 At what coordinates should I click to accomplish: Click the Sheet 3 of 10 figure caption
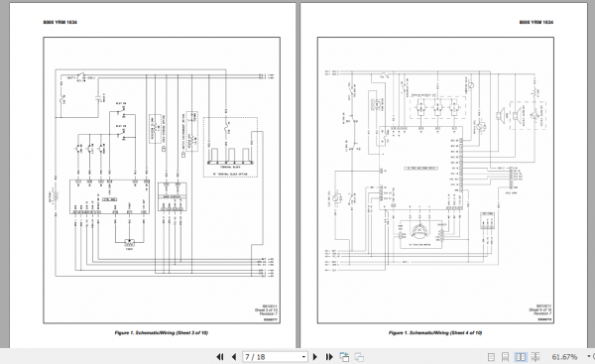pyautogui.click(x=162, y=333)
